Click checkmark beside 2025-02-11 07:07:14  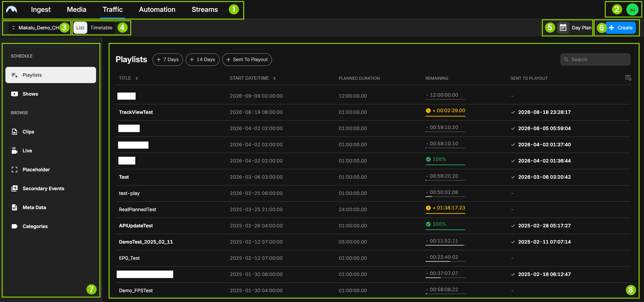513,242
